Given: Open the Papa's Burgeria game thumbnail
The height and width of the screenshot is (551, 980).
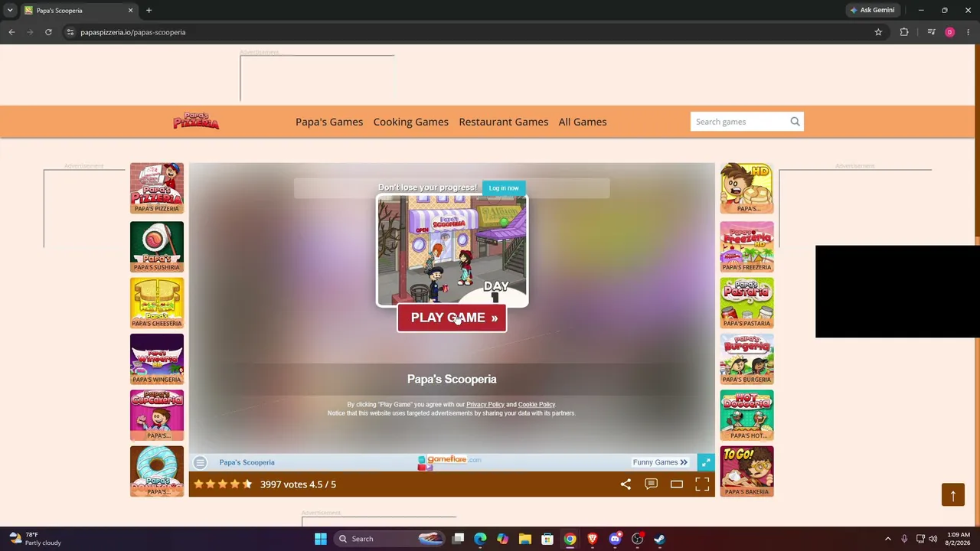Looking at the screenshot, I should 746,359.
